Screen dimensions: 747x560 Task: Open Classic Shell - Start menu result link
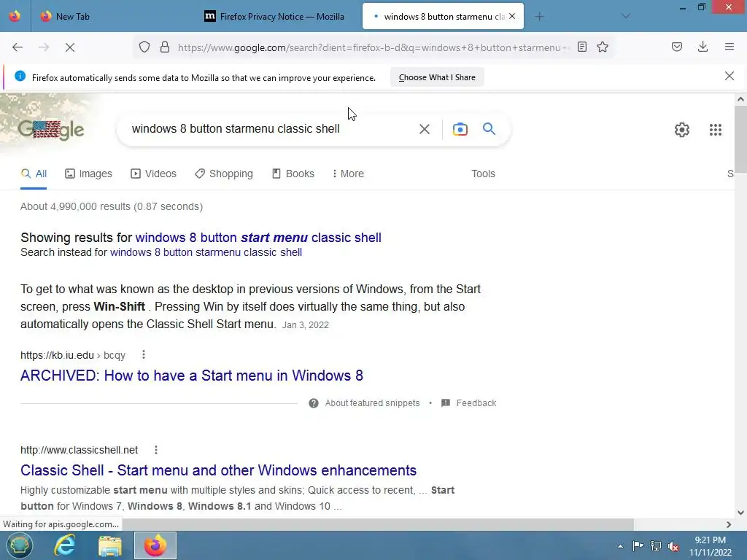[x=218, y=470]
